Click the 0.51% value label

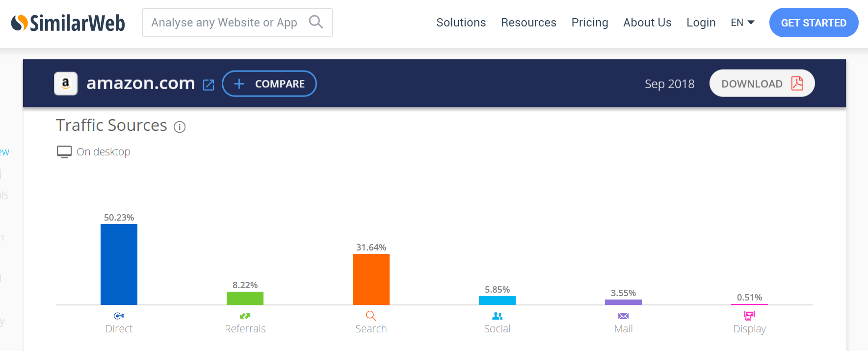click(x=749, y=298)
